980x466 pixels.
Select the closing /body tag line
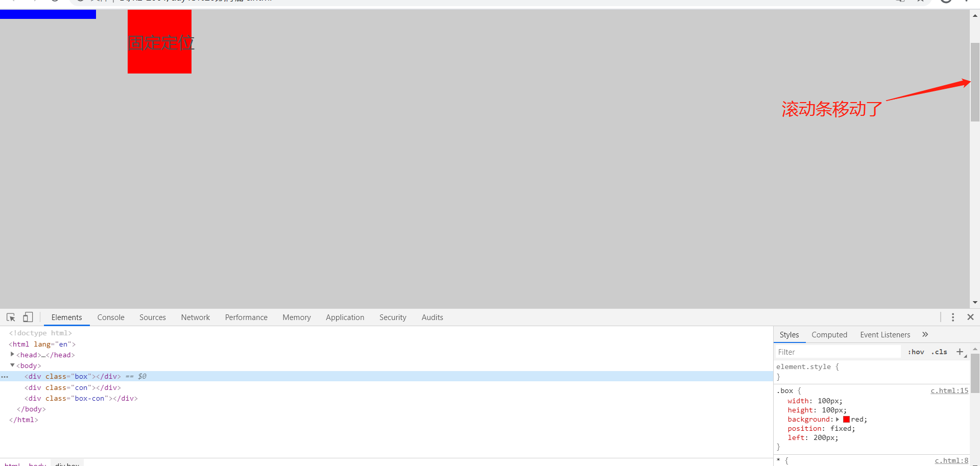pos(31,409)
